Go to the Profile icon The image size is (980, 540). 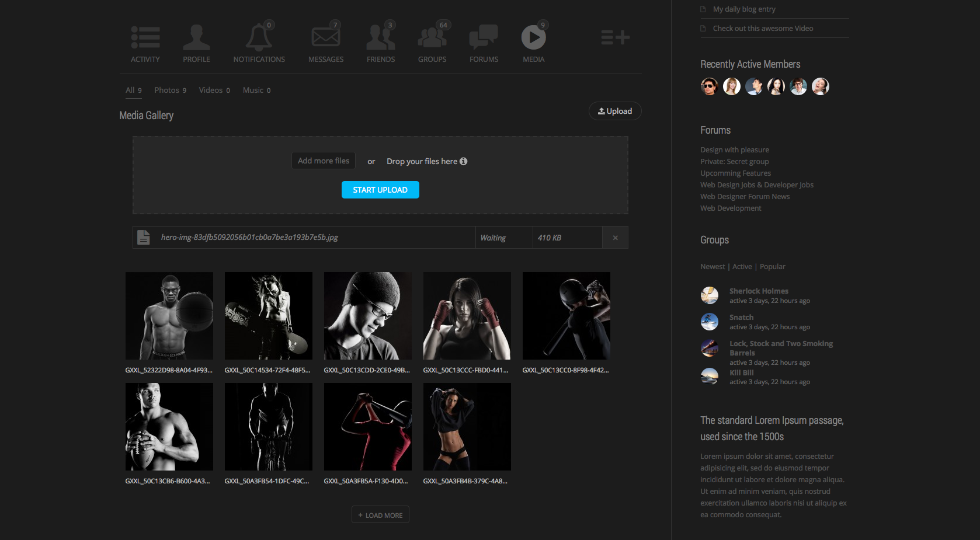196,37
